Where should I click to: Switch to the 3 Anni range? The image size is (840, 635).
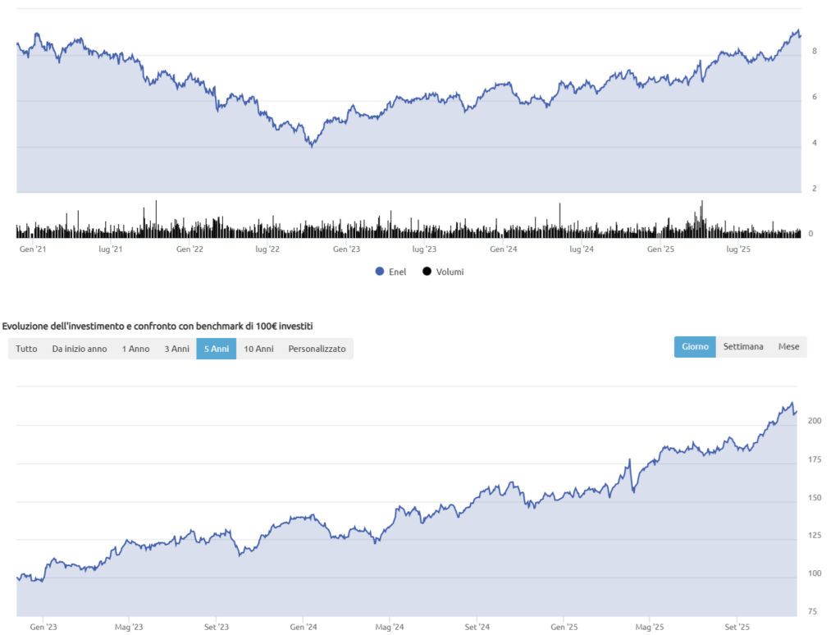176,349
